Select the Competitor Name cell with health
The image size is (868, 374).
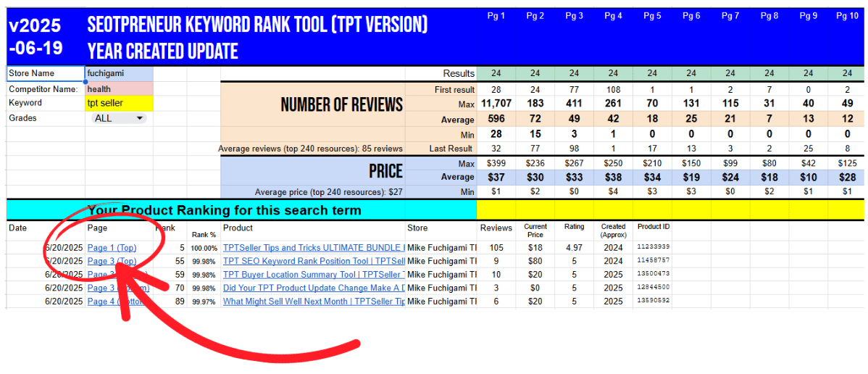click(119, 88)
